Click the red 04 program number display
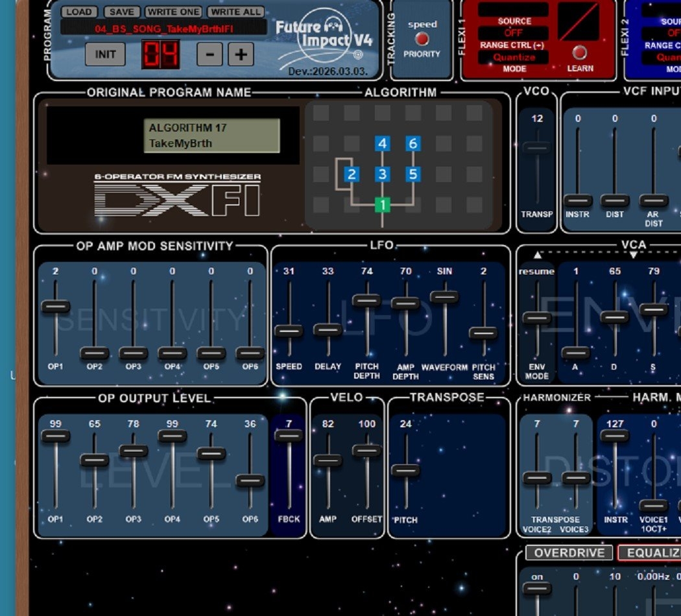This screenshot has width=681, height=616. point(160,54)
